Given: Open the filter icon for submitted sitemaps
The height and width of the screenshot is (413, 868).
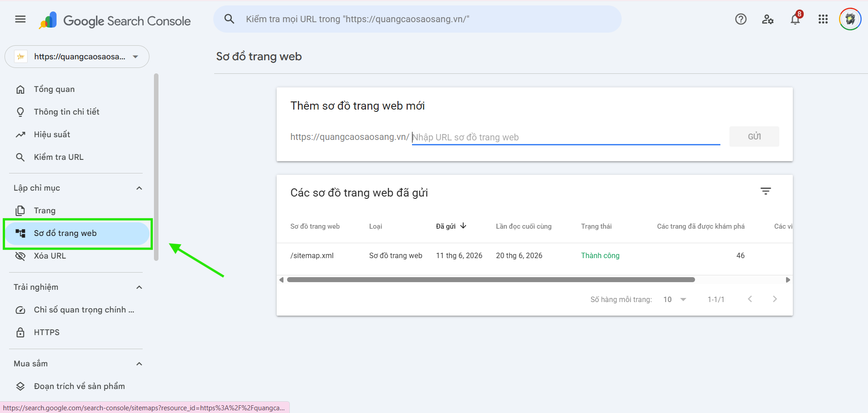Looking at the screenshot, I should click(x=766, y=191).
